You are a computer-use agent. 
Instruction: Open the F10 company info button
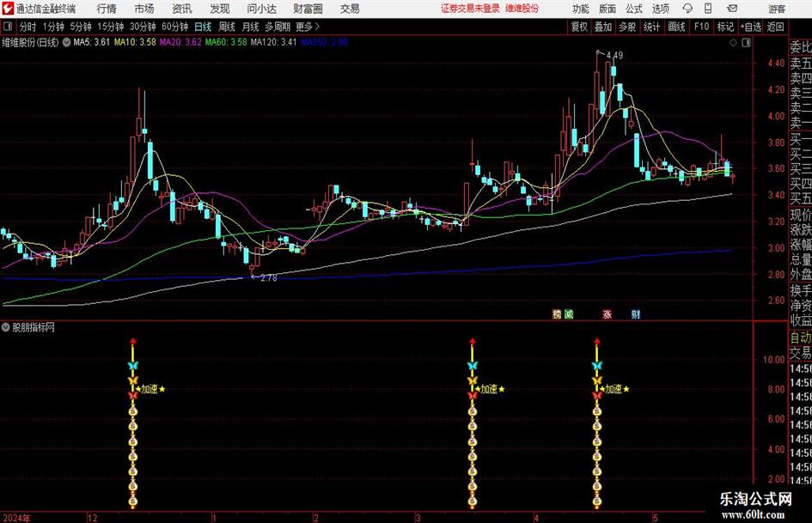[702, 27]
